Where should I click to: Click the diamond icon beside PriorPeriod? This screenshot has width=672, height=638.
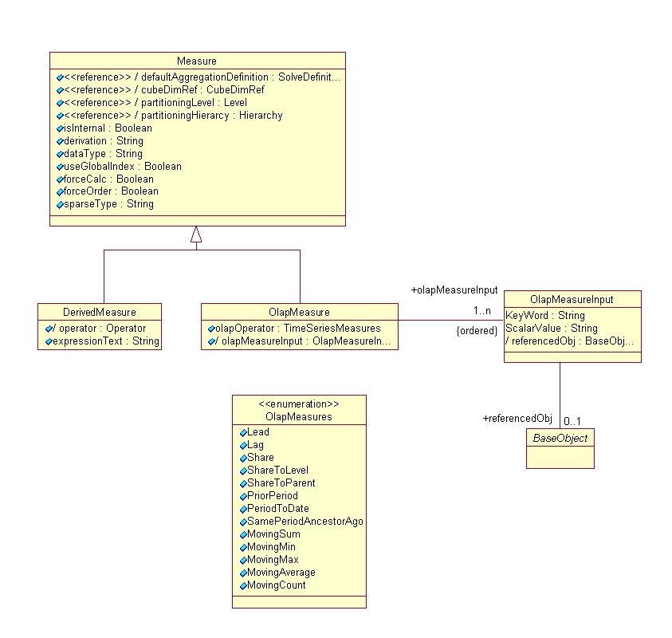coord(243,497)
